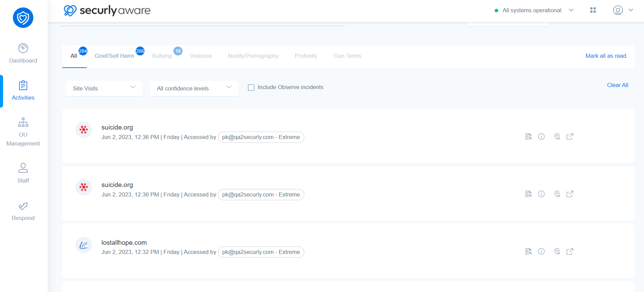Click the location pin icon for lostallhope.com
644x292 pixels.
click(x=557, y=252)
